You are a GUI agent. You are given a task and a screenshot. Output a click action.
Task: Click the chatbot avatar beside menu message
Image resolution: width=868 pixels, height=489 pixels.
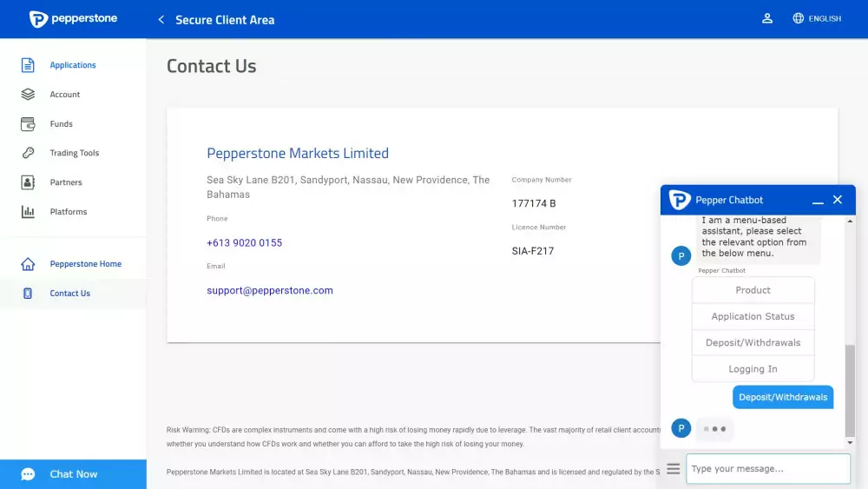[681, 256]
